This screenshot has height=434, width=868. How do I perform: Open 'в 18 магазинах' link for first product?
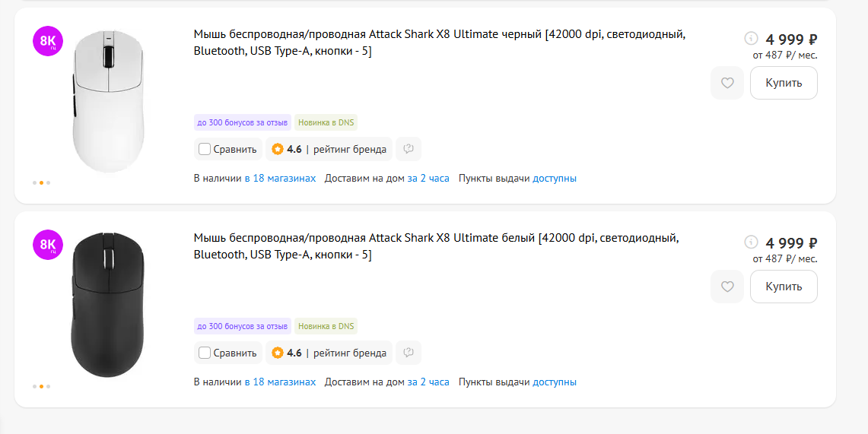point(280,179)
